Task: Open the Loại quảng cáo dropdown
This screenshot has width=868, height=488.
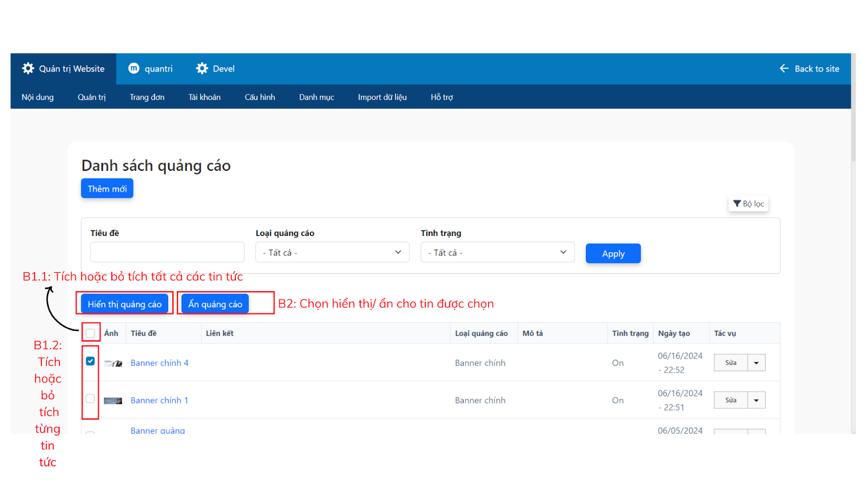Action: pos(332,253)
